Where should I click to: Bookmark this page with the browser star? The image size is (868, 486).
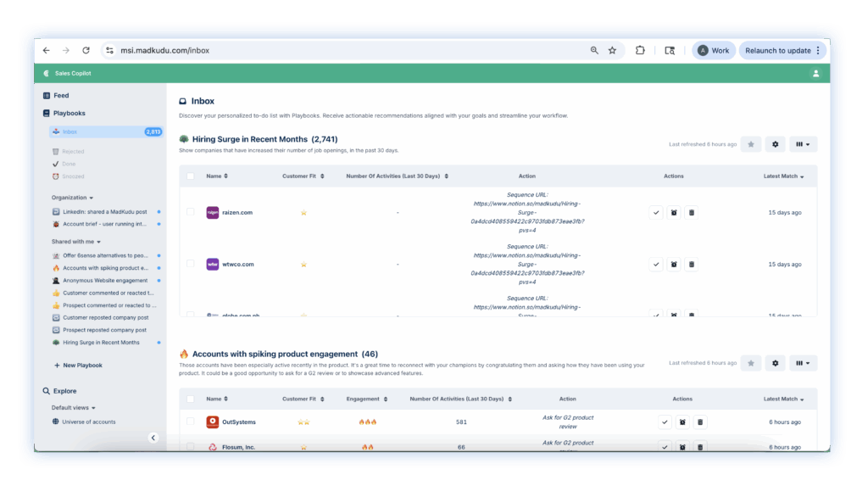[x=612, y=50]
